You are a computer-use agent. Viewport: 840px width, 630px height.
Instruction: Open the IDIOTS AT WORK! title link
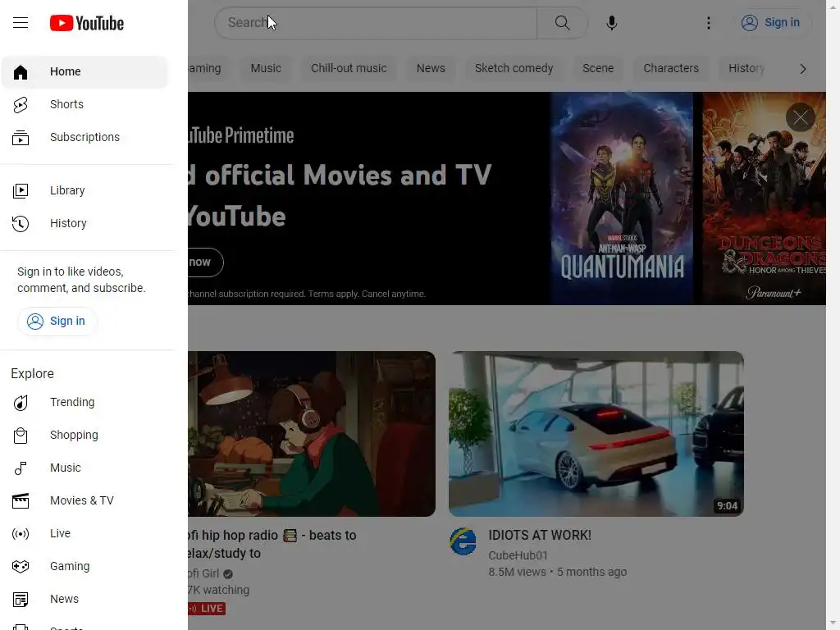pos(540,535)
